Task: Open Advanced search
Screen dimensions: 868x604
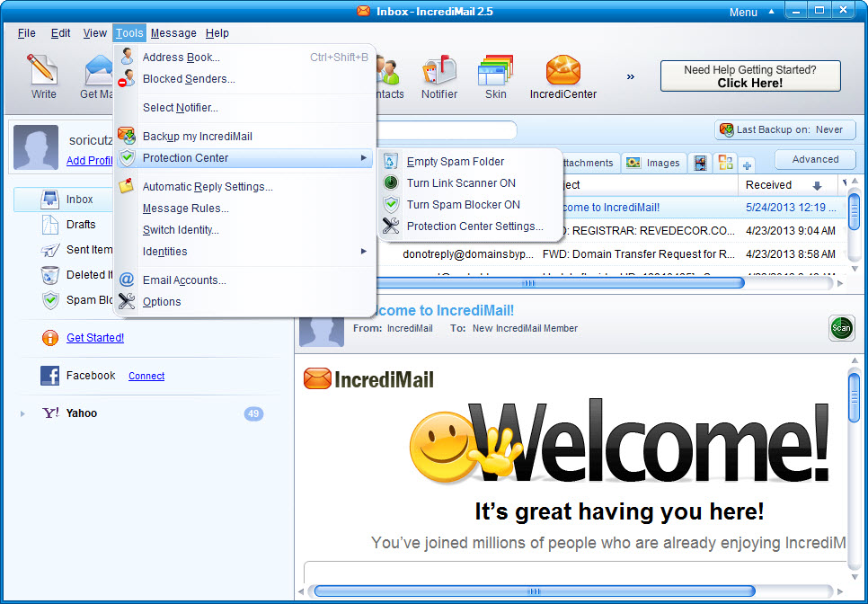Action: pyautogui.click(x=815, y=159)
